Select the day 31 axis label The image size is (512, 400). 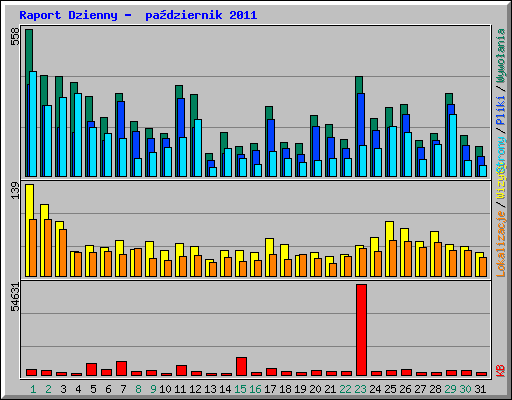pyautogui.click(x=480, y=389)
